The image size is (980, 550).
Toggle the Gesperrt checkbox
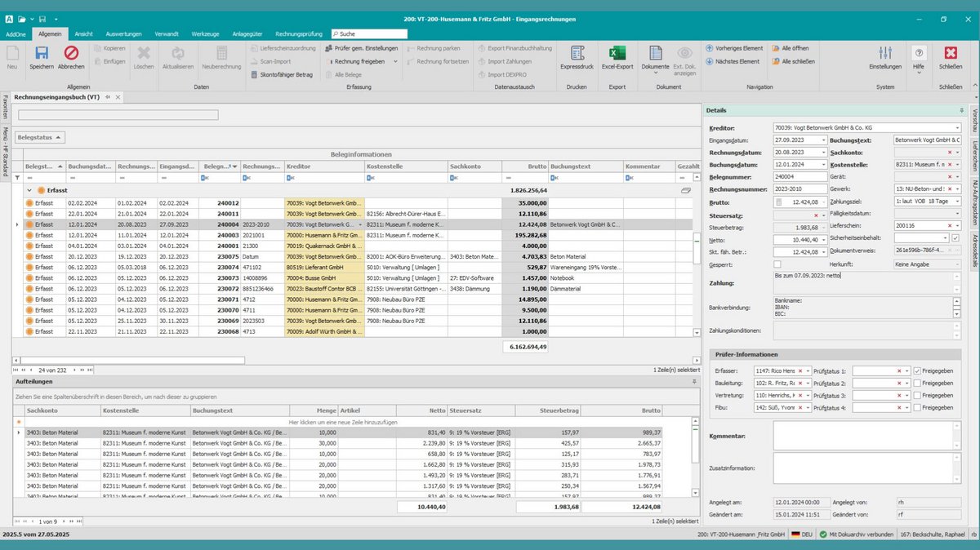(778, 264)
